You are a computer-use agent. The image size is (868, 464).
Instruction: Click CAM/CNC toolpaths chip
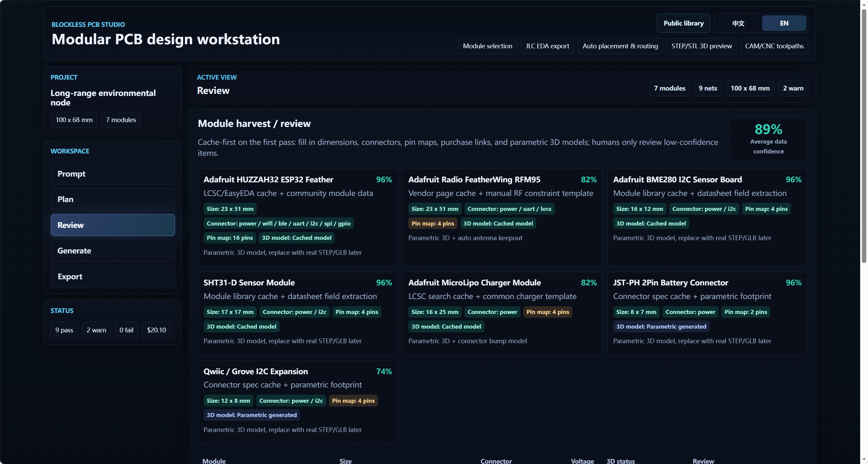[x=774, y=46]
